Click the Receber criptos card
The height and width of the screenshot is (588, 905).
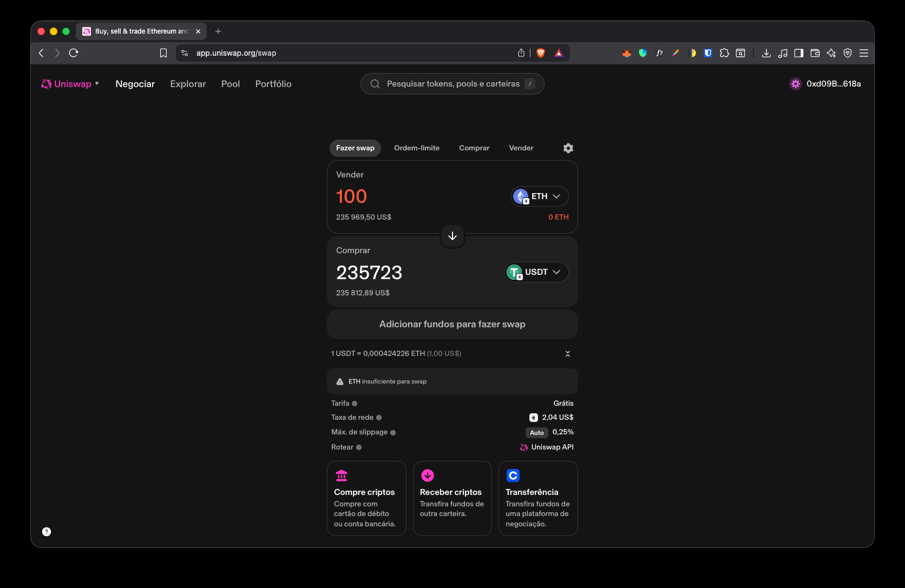(x=452, y=499)
